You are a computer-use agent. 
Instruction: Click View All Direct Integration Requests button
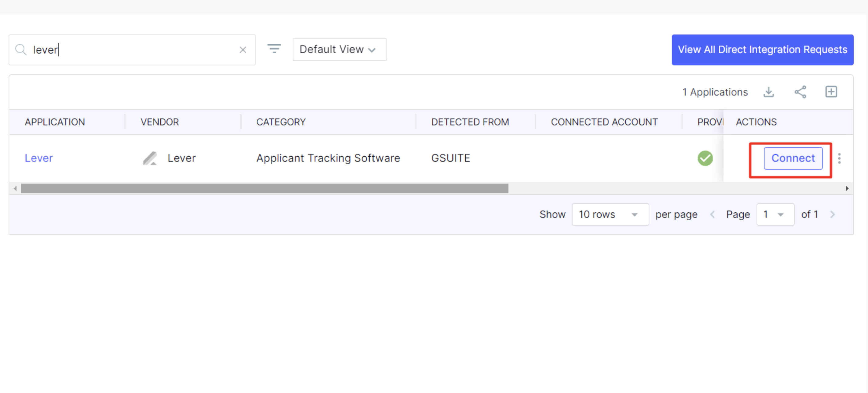point(762,50)
